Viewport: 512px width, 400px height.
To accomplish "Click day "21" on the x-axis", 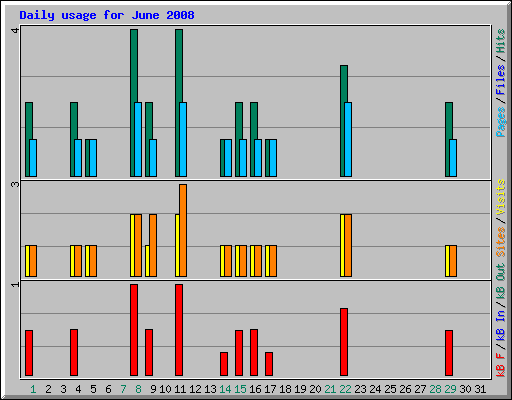I will (330, 389).
